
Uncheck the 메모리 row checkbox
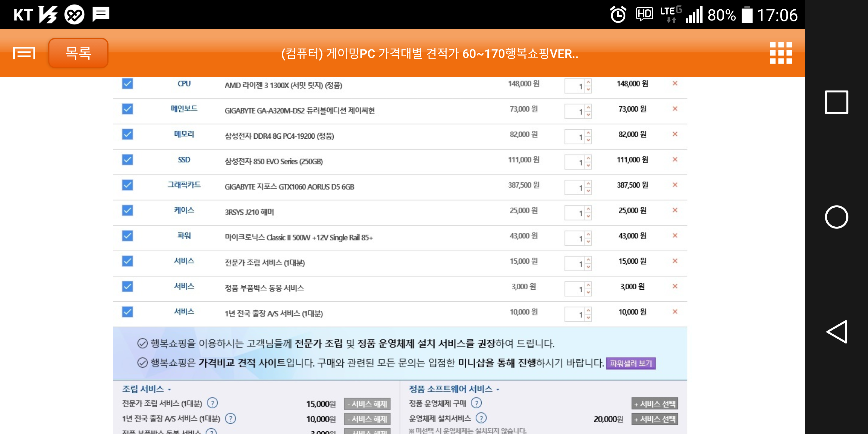tap(127, 134)
